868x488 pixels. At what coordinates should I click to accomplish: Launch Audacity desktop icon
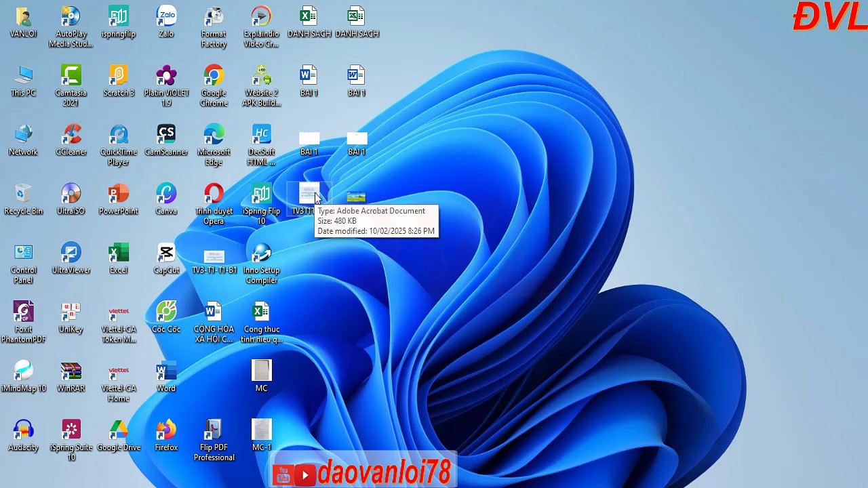tap(23, 430)
